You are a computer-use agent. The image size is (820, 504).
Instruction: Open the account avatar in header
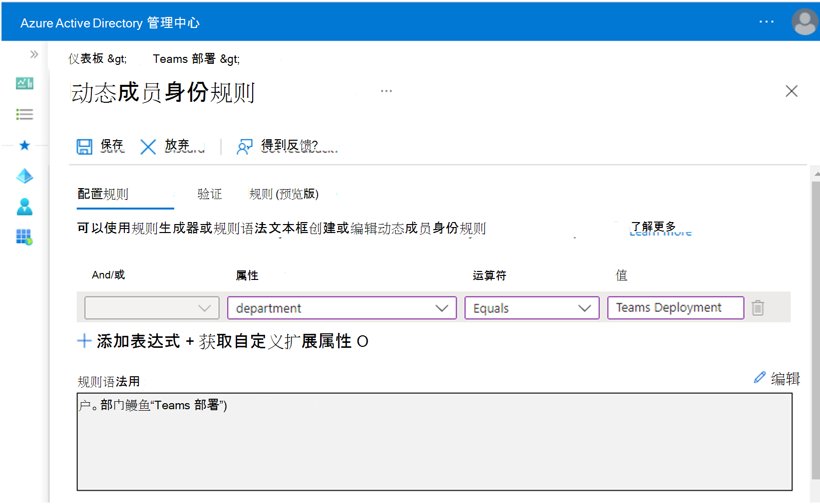click(804, 22)
